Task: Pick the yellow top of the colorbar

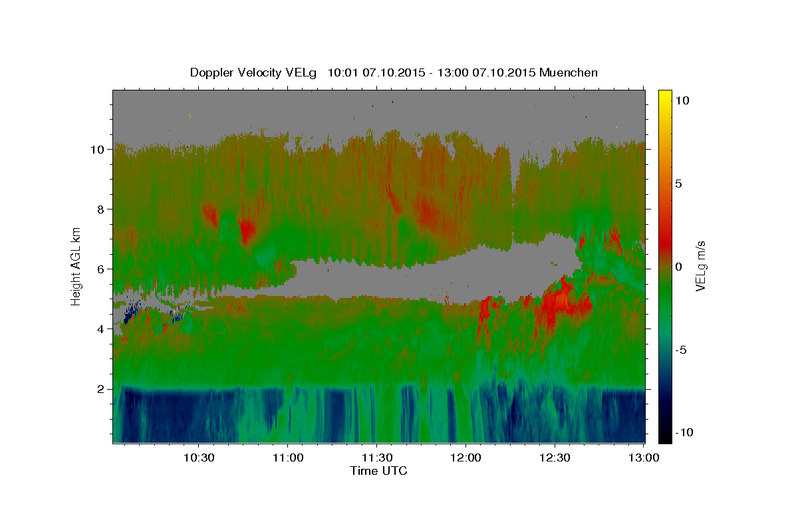Action: point(665,94)
